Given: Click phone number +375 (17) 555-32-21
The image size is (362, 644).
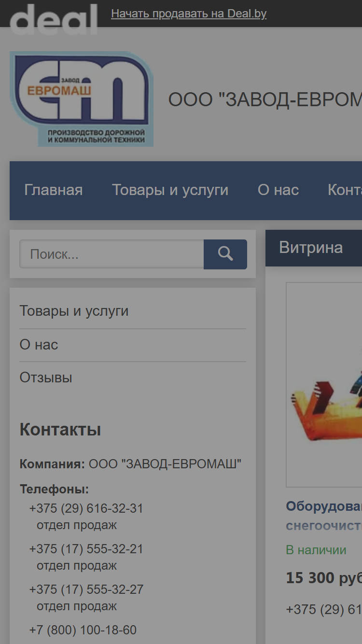Looking at the screenshot, I should 86,549.
